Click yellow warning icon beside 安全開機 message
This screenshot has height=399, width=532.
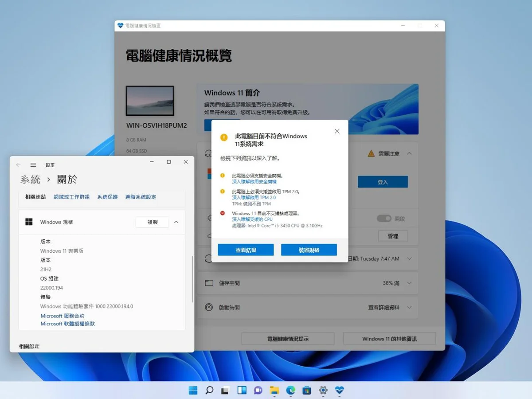(223, 176)
